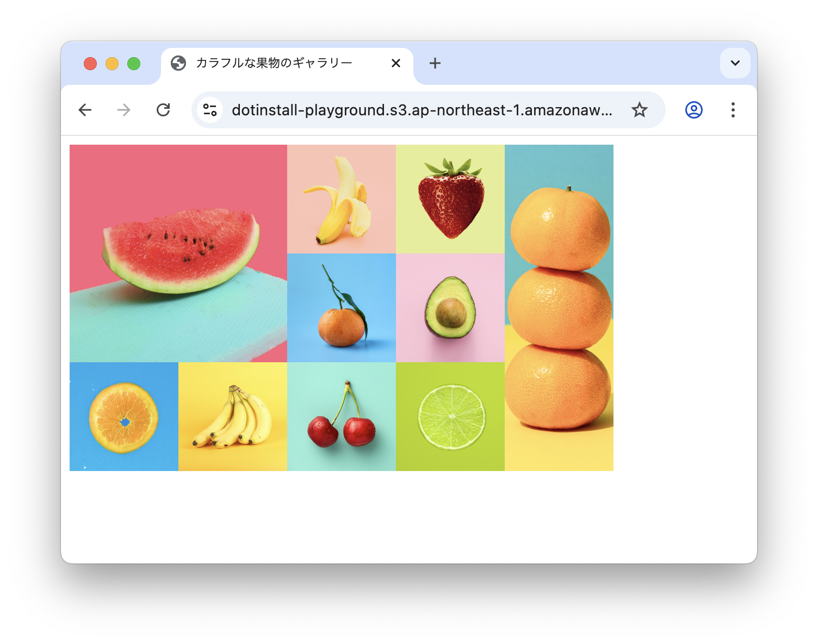
Task: Open the Chrome profile icon
Action: pyautogui.click(x=694, y=110)
